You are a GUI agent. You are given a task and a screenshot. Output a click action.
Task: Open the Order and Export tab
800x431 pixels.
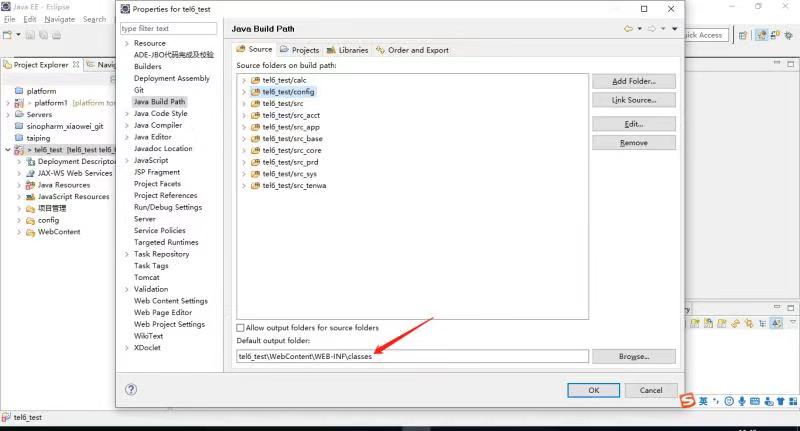pos(412,50)
